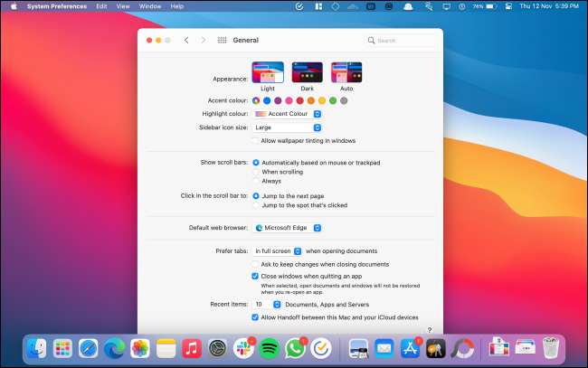Choose the graphite accent colour

[344, 100]
